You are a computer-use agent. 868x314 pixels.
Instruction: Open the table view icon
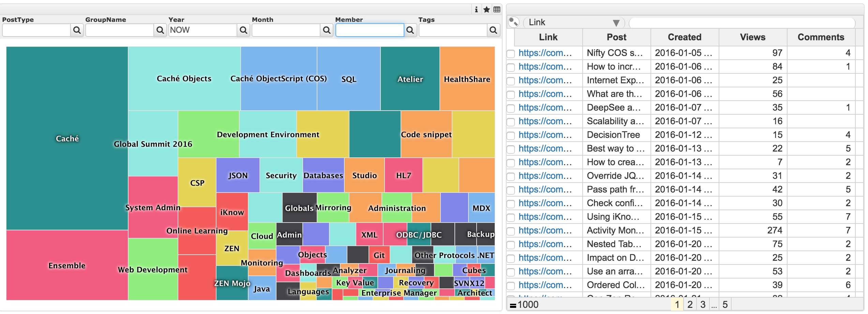pyautogui.click(x=497, y=10)
